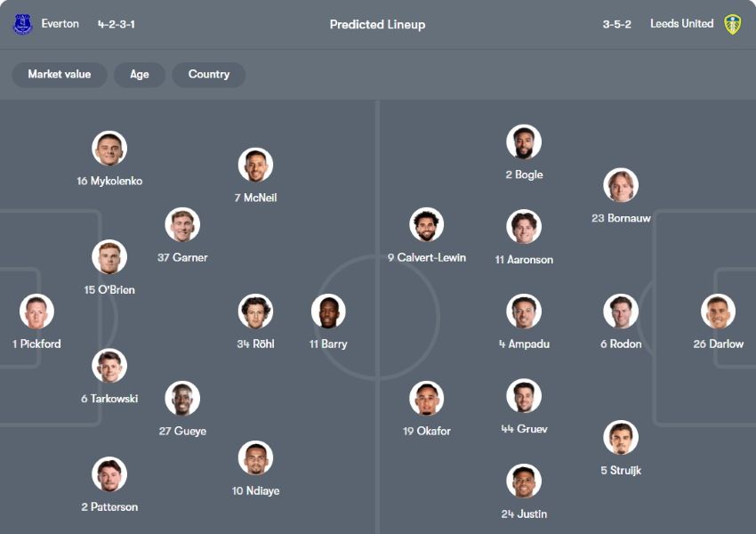Image resolution: width=756 pixels, height=534 pixels.
Task: Click the Tarkowski name label
Action: 109,399
